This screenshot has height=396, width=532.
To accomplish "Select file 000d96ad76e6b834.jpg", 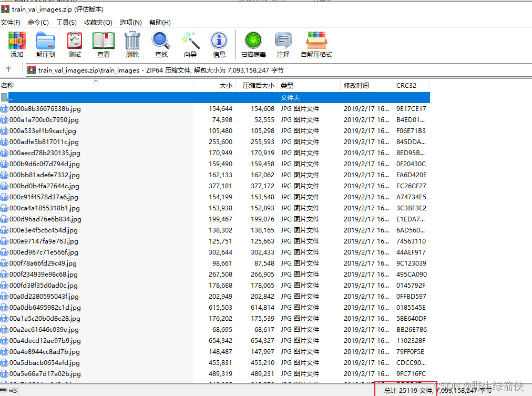I will pyautogui.click(x=45, y=219).
